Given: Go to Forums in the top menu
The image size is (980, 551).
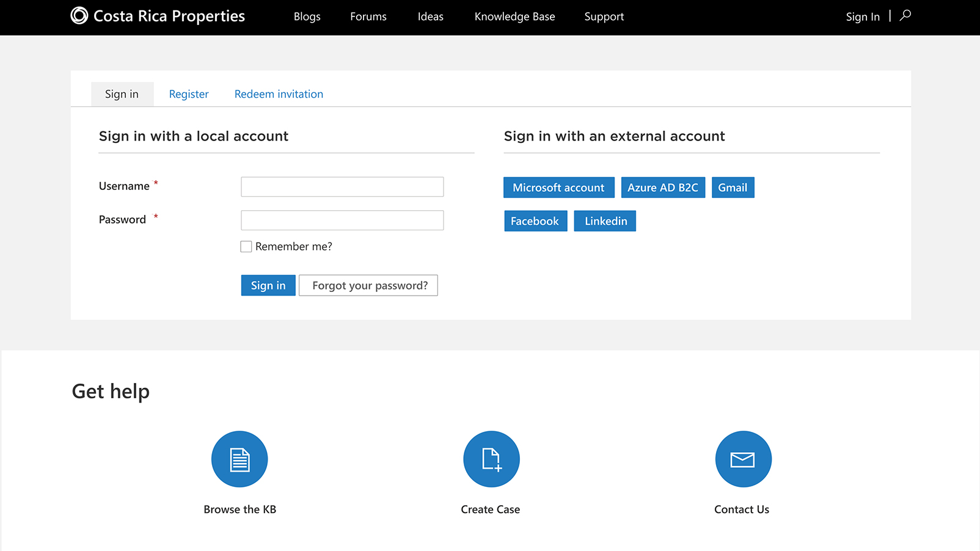Looking at the screenshot, I should (368, 16).
